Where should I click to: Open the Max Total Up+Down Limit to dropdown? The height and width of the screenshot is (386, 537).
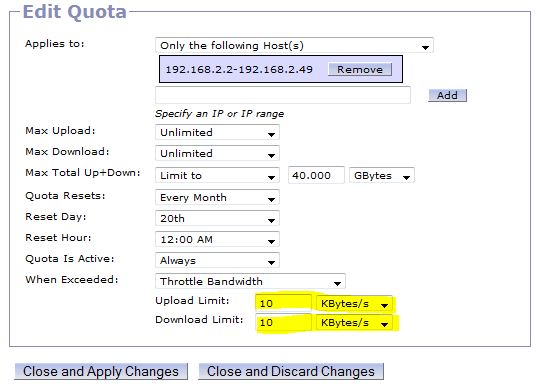(217, 175)
